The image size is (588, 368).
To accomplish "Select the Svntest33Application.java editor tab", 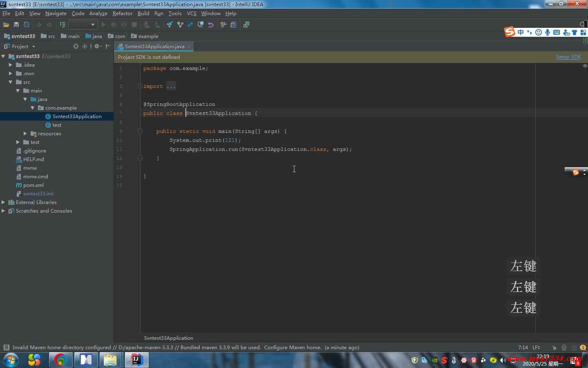I will pyautogui.click(x=154, y=46).
